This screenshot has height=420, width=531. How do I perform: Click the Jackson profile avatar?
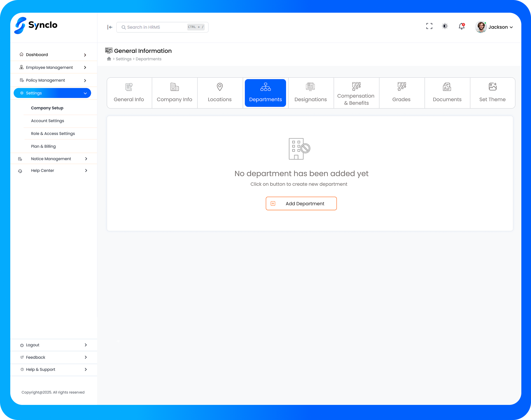click(x=481, y=27)
